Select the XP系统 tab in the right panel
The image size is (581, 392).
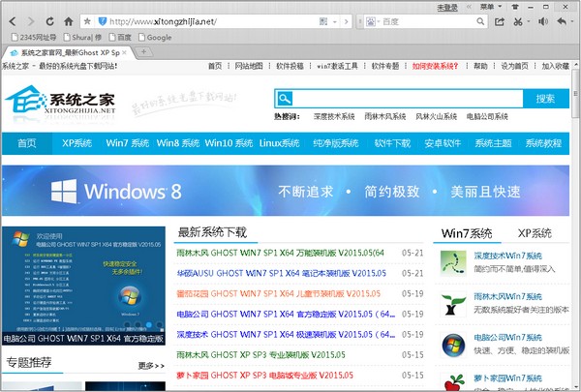coord(535,233)
